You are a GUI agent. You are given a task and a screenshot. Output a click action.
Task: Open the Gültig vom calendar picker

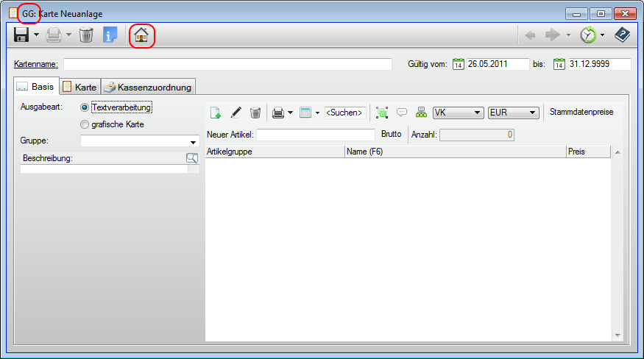459,64
